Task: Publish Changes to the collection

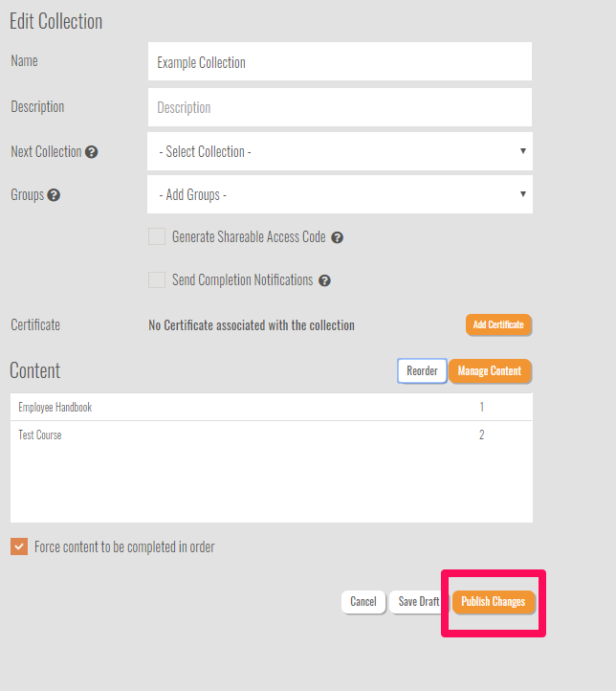Action: coord(493,602)
